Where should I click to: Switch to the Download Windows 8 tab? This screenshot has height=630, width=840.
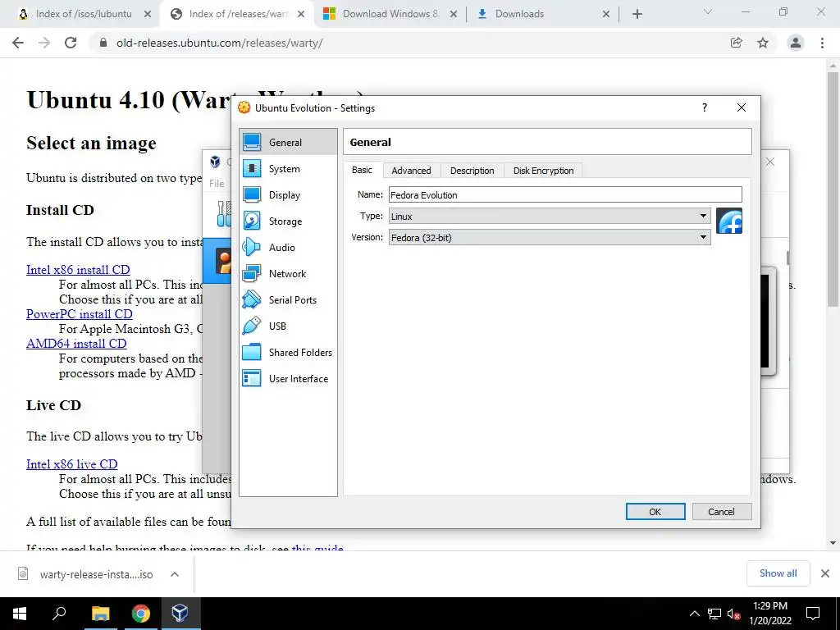(x=391, y=14)
